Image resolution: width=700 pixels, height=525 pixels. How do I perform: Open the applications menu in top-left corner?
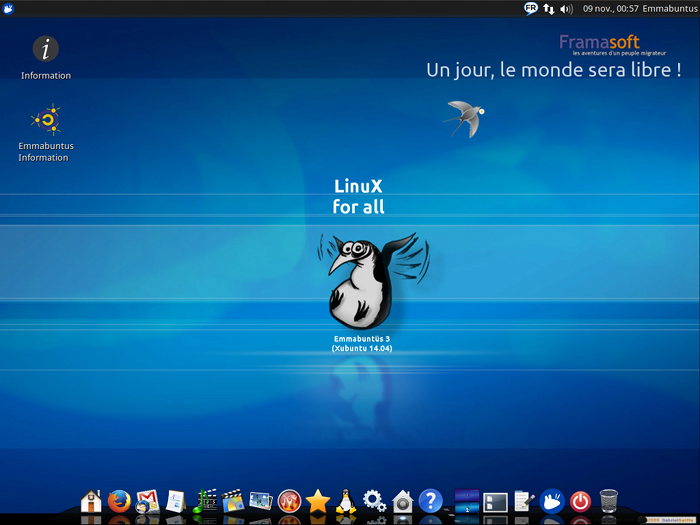pos(9,9)
